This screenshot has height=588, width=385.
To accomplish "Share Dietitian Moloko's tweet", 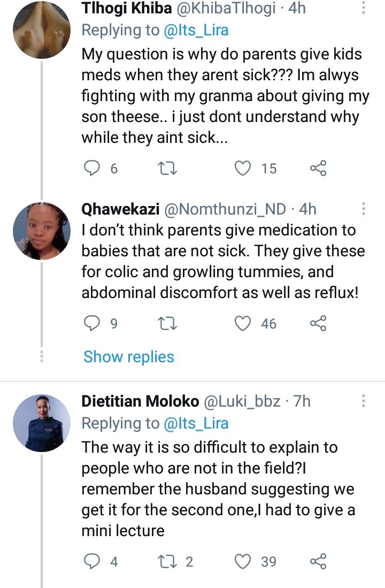I will click(318, 561).
